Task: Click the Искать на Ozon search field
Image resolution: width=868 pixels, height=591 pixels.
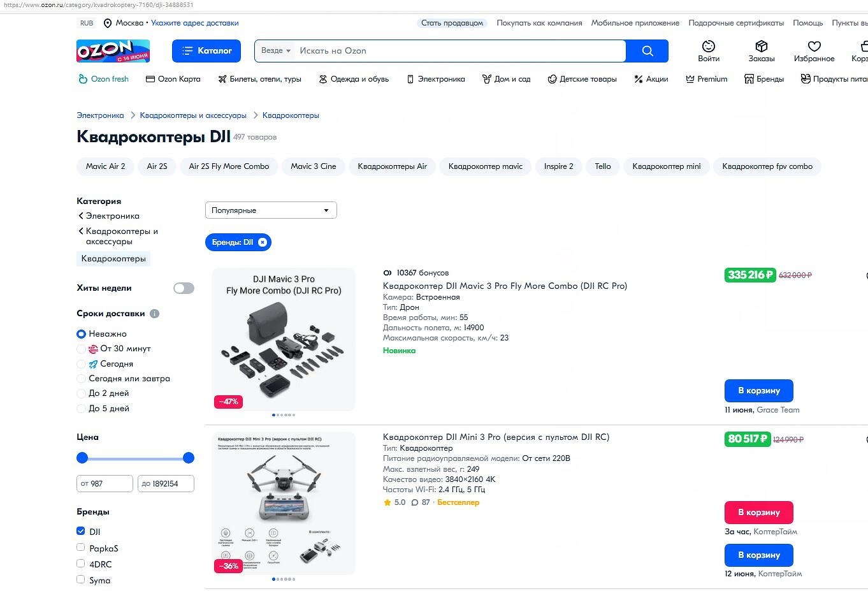Action: pos(459,51)
